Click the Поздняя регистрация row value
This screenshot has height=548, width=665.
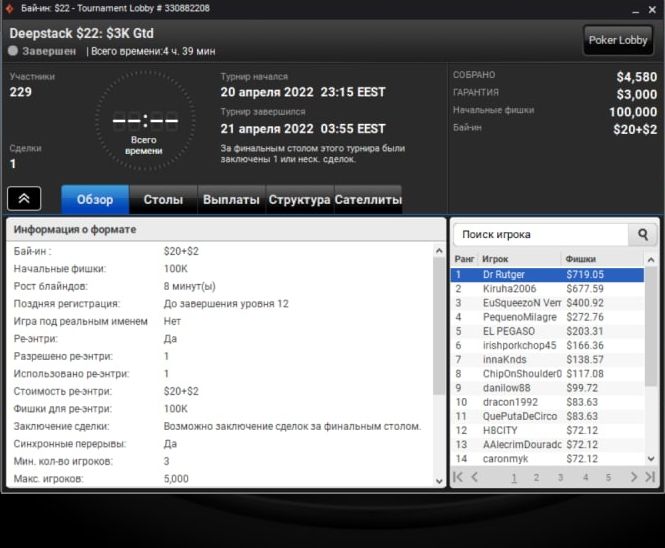pos(226,304)
